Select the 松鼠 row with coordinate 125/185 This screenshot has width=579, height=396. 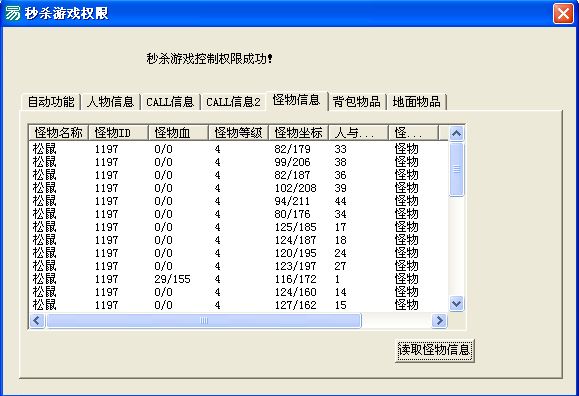pos(239,227)
